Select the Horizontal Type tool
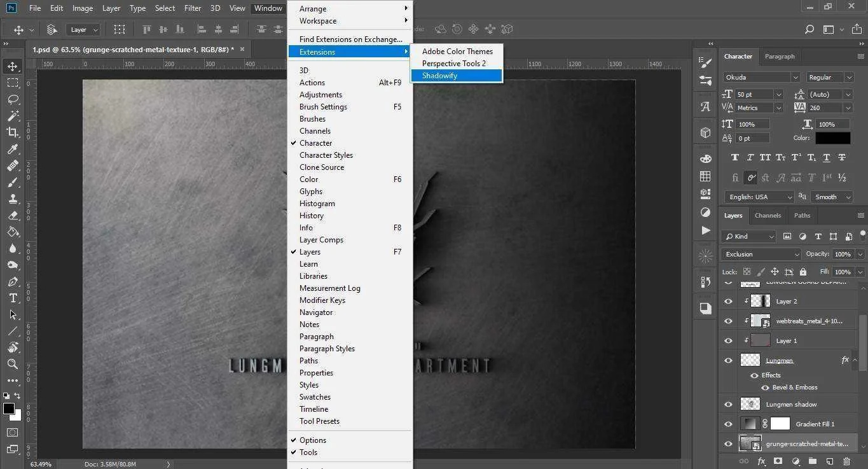Image resolution: width=868 pixels, height=469 pixels. click(13, 298)
